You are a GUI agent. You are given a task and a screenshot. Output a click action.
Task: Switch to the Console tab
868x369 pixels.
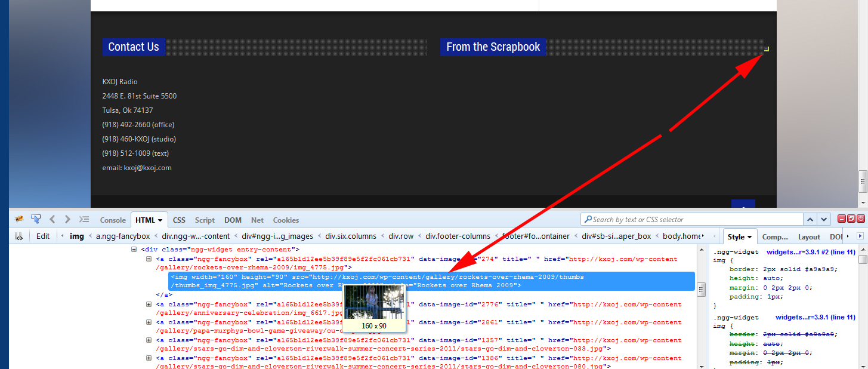(113, 220)
